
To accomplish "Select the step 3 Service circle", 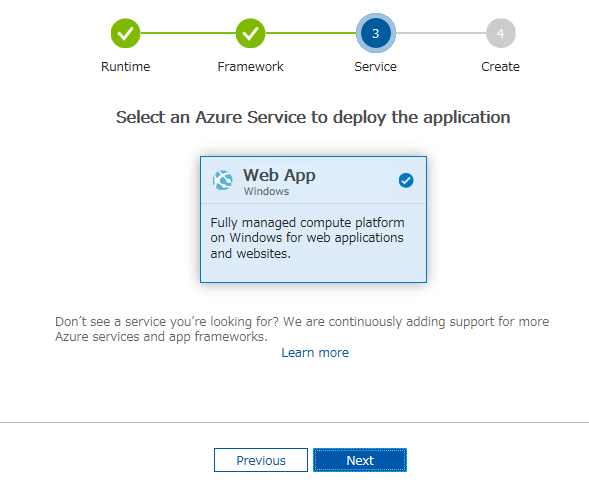I will click(x=376, y=33).
